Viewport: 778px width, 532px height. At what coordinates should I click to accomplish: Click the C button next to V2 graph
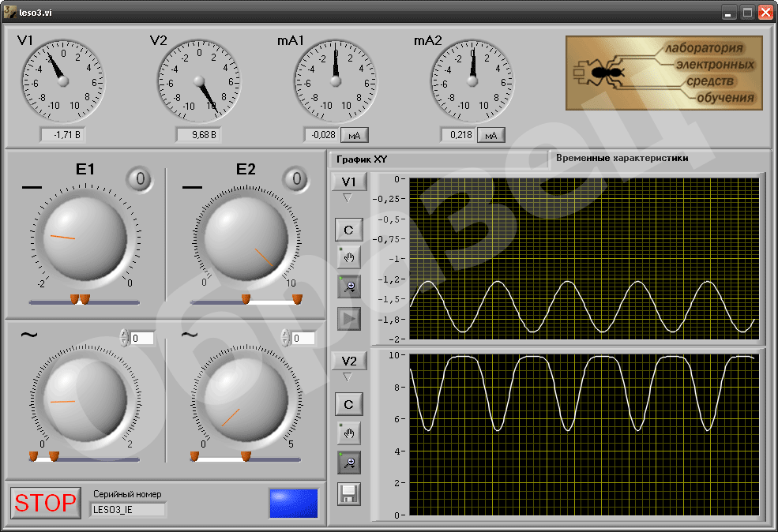(349, 404)
